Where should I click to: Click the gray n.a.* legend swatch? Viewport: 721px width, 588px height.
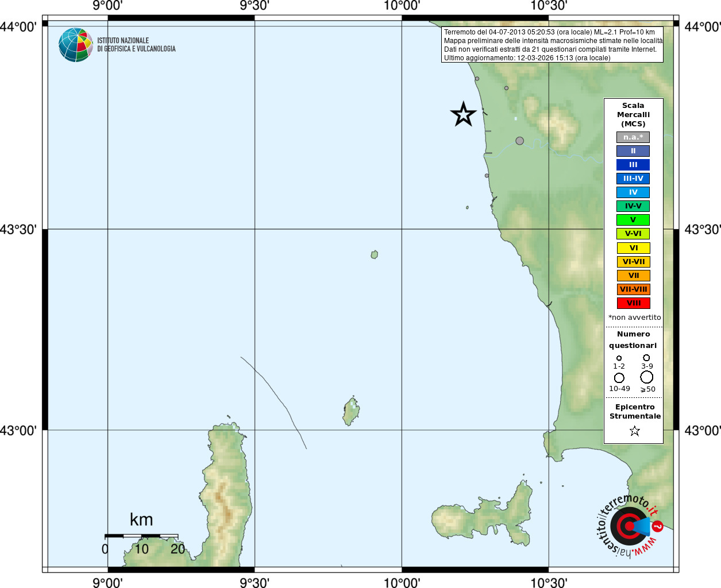tap(633, 137)
